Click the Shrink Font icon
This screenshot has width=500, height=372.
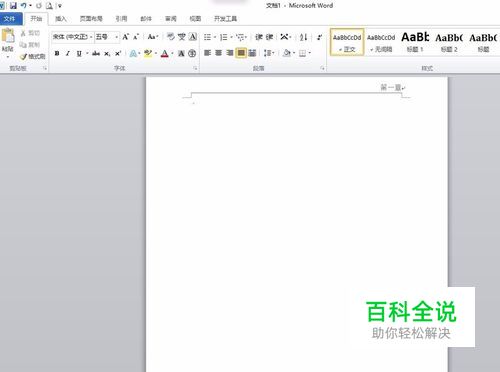tap(136, 37)
